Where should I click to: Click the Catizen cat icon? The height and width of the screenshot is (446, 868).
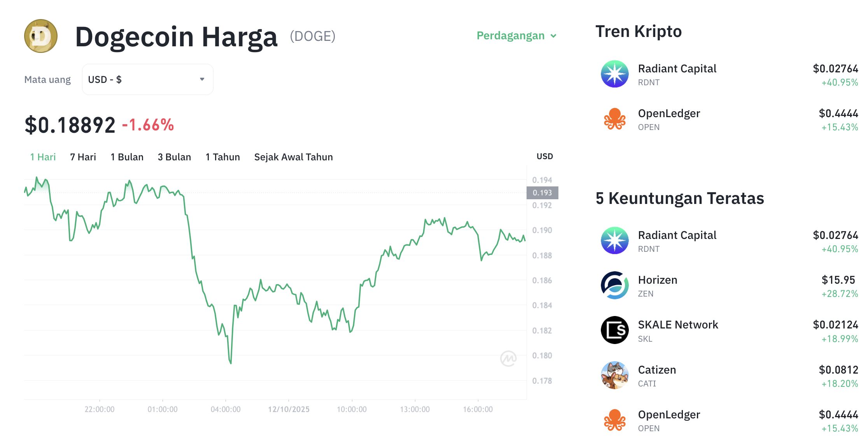[x=614, y=375]
